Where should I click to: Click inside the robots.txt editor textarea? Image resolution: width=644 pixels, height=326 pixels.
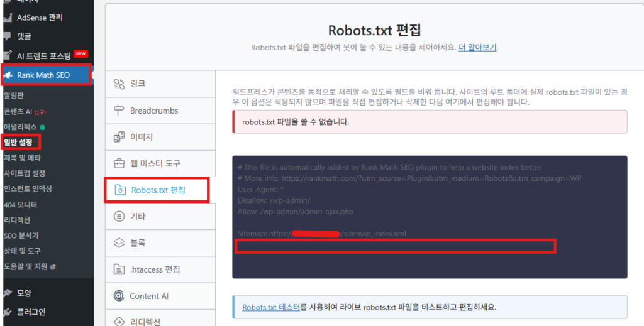[x=430, y=217]
